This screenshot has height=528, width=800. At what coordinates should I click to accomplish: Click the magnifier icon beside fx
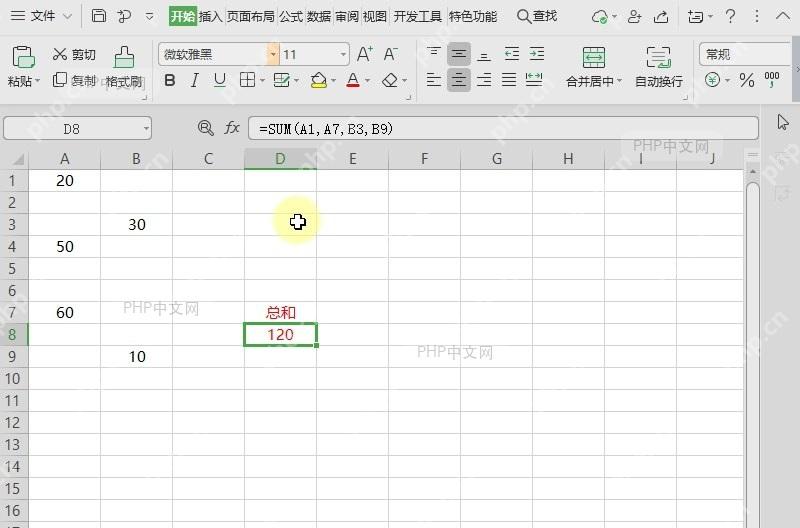(x=206, y=128)
